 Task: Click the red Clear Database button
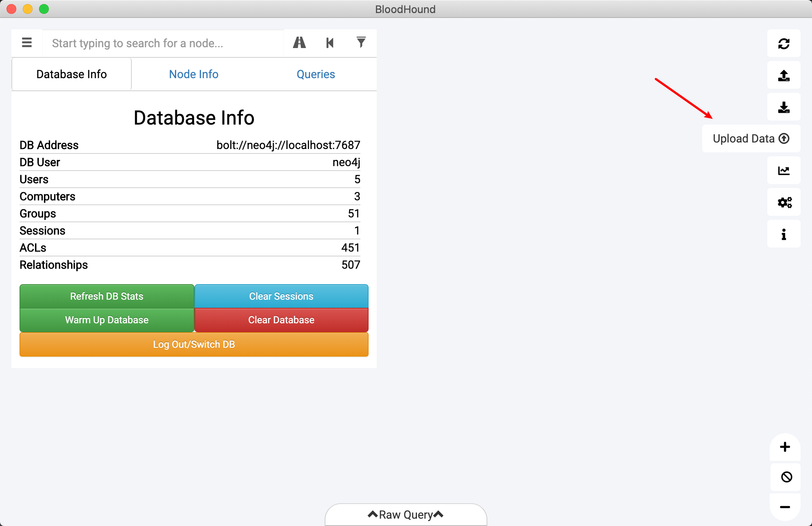(281, 320)
